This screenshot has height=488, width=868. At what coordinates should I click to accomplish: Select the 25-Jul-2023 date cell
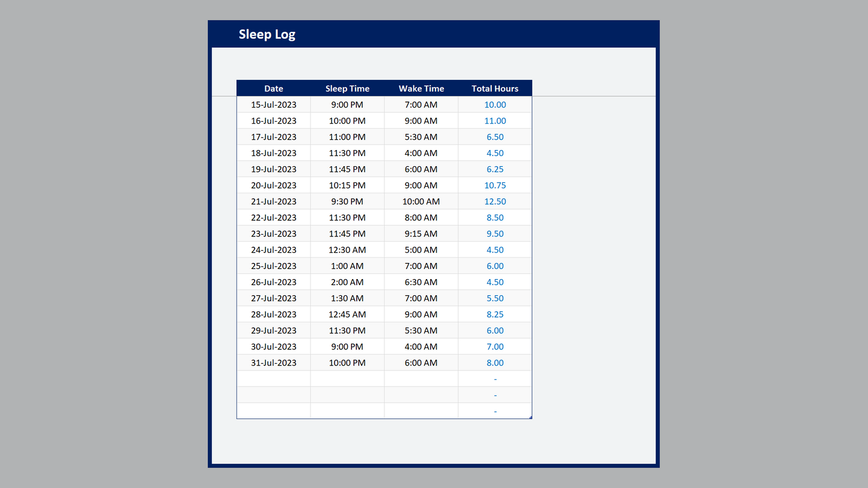pyautogui.click(x=273, y=266)
